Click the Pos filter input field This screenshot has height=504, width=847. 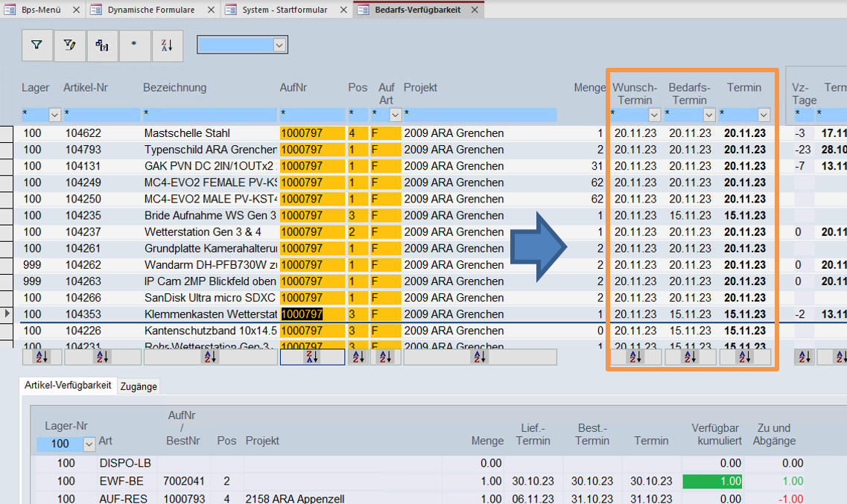[358, 115]
